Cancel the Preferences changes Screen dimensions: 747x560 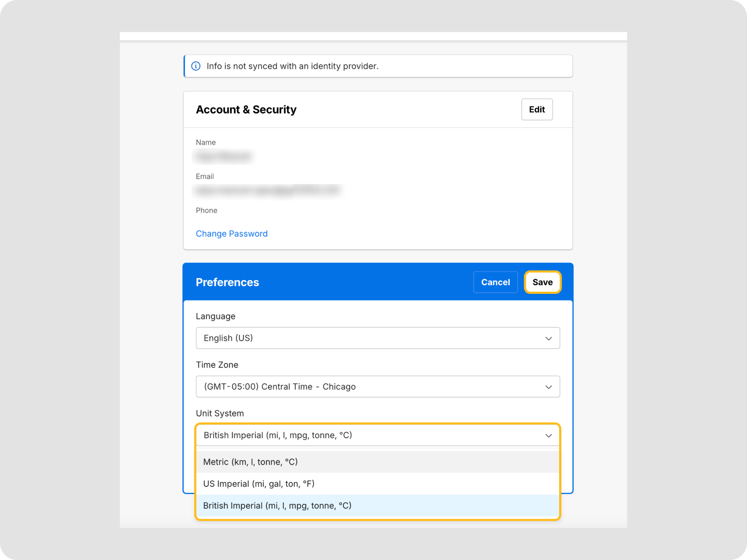[495, 282]
